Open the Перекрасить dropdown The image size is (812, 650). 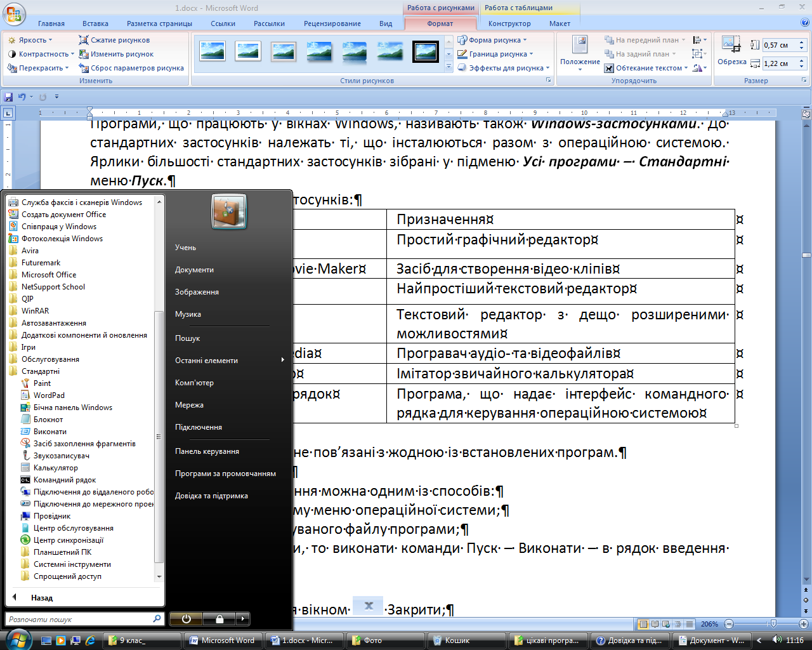pyautogui.click(x=38, y=68)
